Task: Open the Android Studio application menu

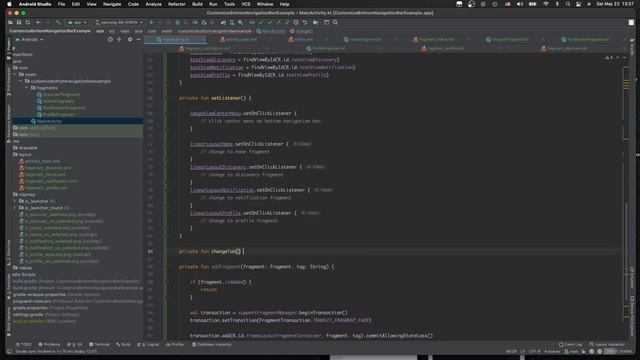Action: [x=35, y=4]
